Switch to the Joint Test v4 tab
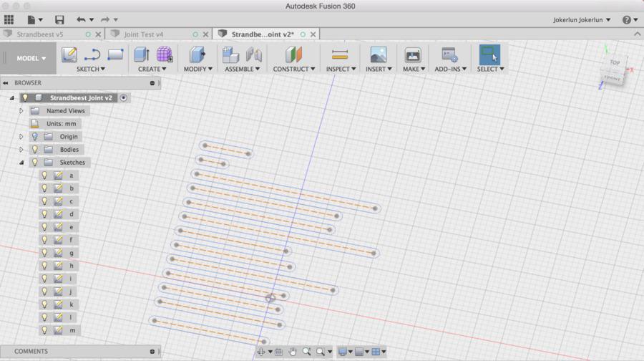644x361 pixels. click(x=143, y=34)
